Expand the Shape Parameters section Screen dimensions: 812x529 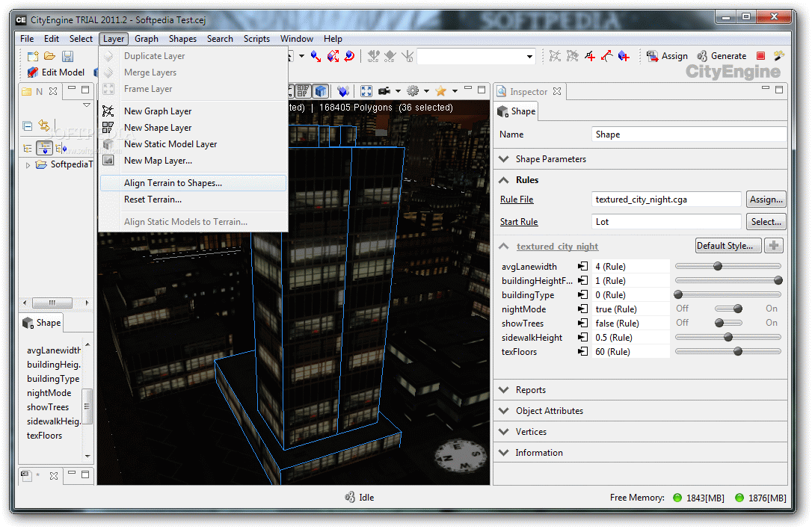[504, 159]
